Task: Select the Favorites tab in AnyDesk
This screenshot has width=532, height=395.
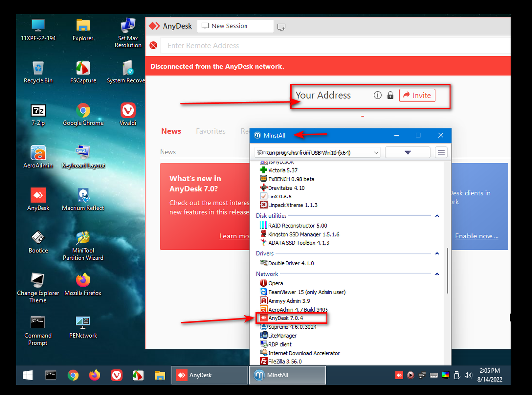Action: click(x=210, y=131)
